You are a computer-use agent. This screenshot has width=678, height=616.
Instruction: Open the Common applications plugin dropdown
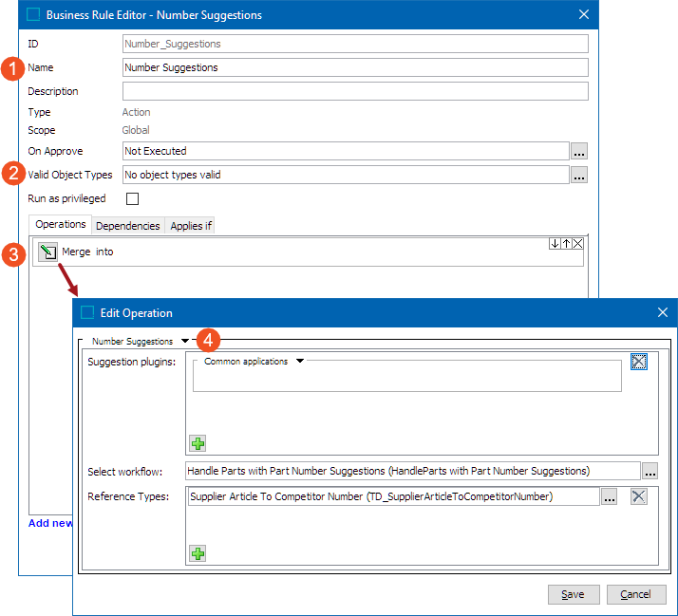coord(300,361)
